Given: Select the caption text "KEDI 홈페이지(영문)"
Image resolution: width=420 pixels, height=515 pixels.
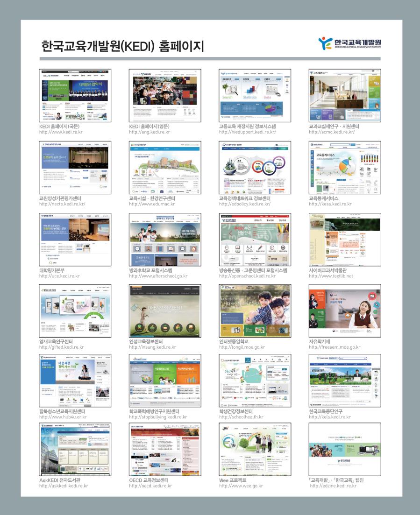Looking at the screenshot, I should (149, 126).
